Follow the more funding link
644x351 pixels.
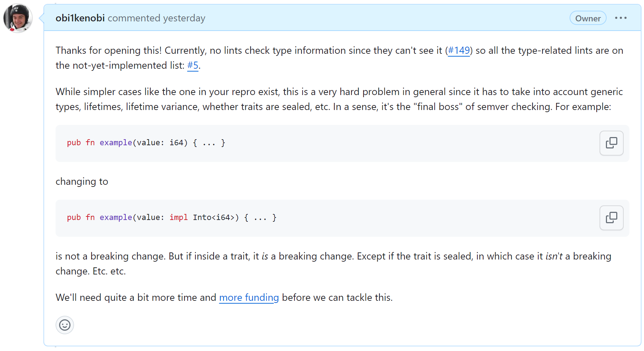pyautogui.click(x=248, y=298)
